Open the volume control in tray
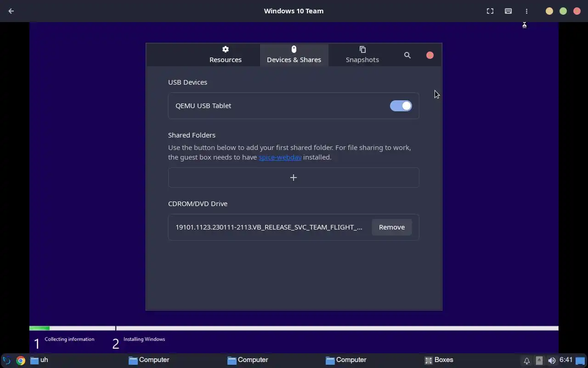588x368 pixels. pos(552,361)
